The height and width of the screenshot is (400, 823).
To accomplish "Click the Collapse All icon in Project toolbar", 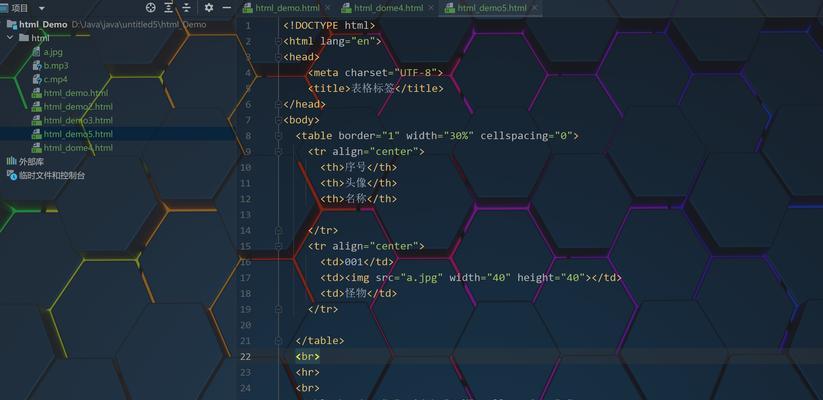I will [x=186, y=7].
